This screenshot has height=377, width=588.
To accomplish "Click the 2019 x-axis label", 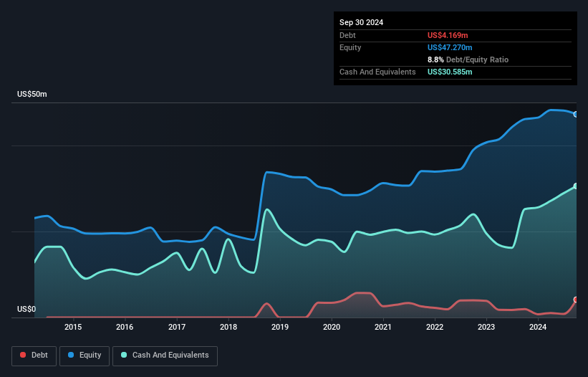I will pyautogui.click(x=280, y=327).
